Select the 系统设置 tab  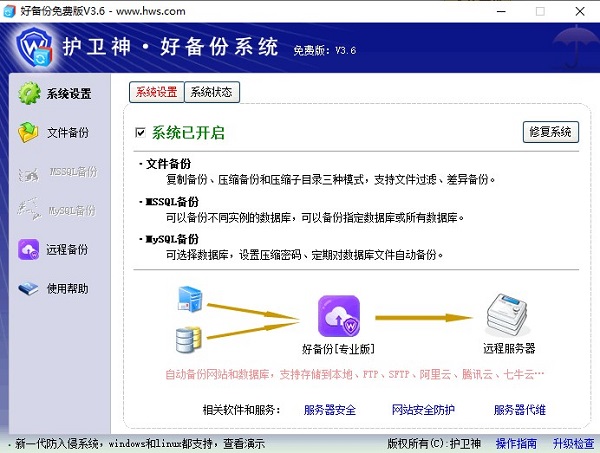coord(156,93)
